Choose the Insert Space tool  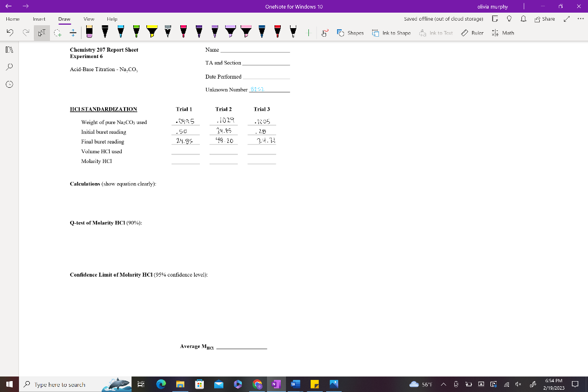tap(73, 33)
